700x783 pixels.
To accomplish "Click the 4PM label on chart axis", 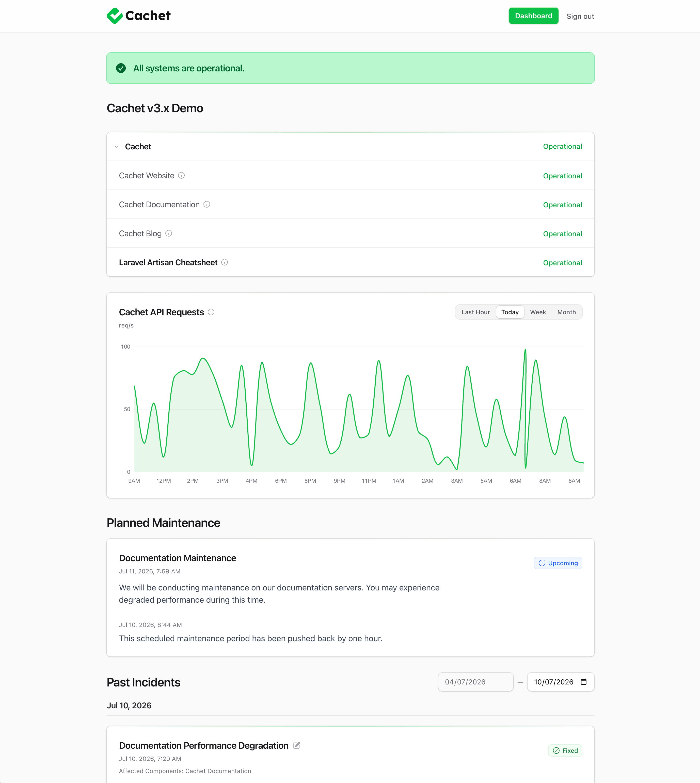I will pos(251,481).
